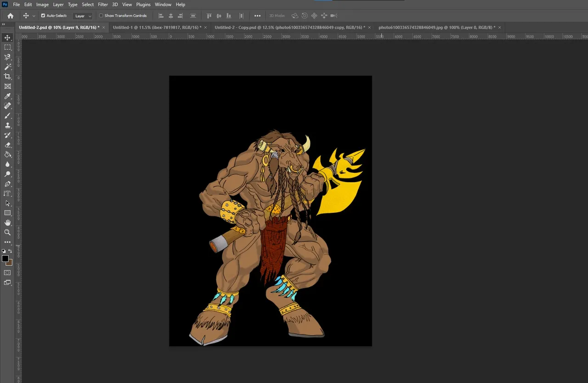588x383 pixels.
Task: Open the File menu
Action: pos(17,5)
